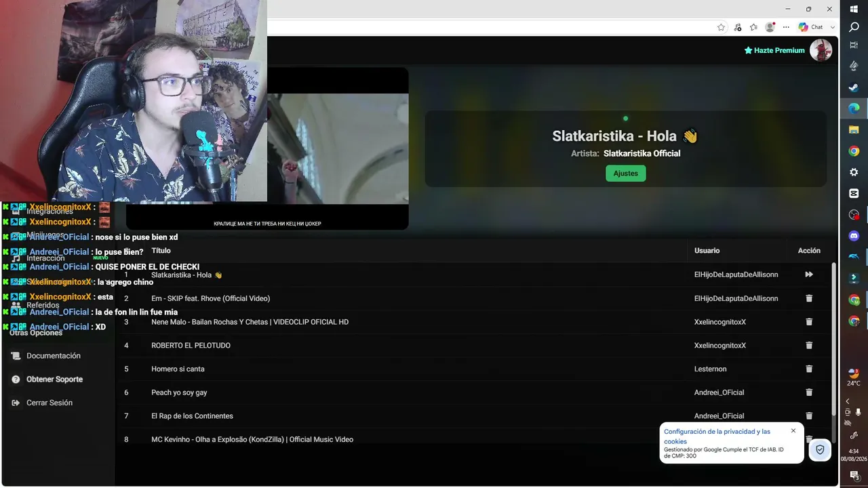This screenshot has width=868, height=488.
Task: Select the Nene Malo song title
Action: pyautogui.click(x=250, y=322)
